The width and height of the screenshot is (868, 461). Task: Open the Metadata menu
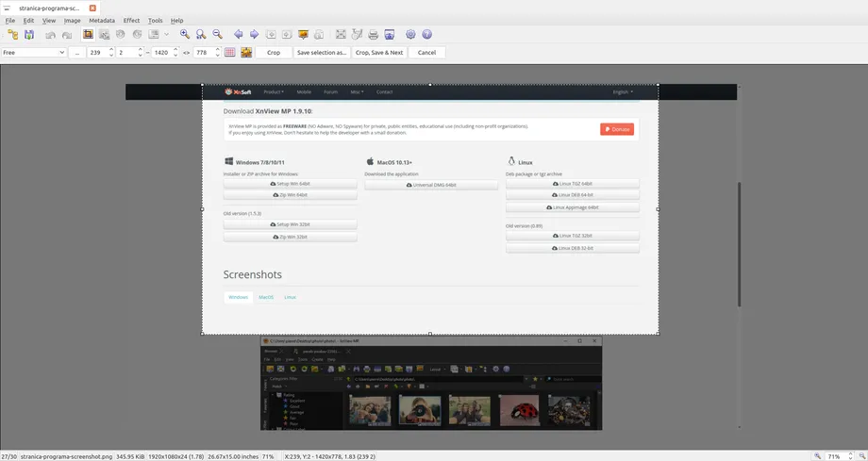pyautogui.click(x=102, y=21)
